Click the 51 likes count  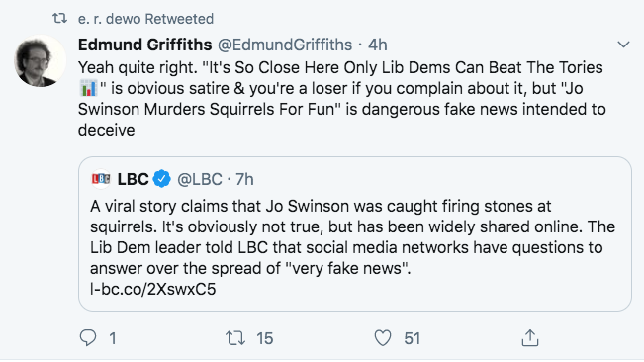(x=412, y=338)
